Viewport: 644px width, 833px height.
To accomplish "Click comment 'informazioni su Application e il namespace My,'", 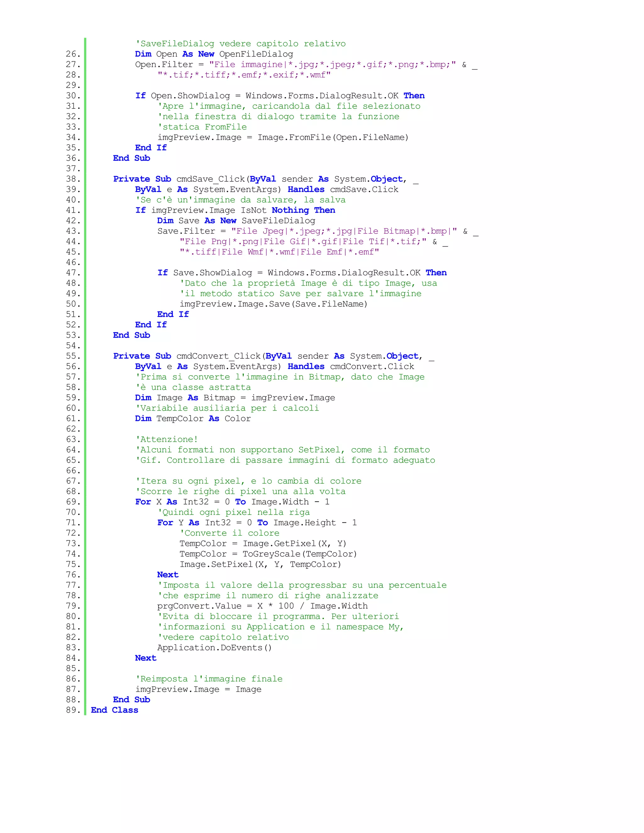I will (x=281, y=627).
